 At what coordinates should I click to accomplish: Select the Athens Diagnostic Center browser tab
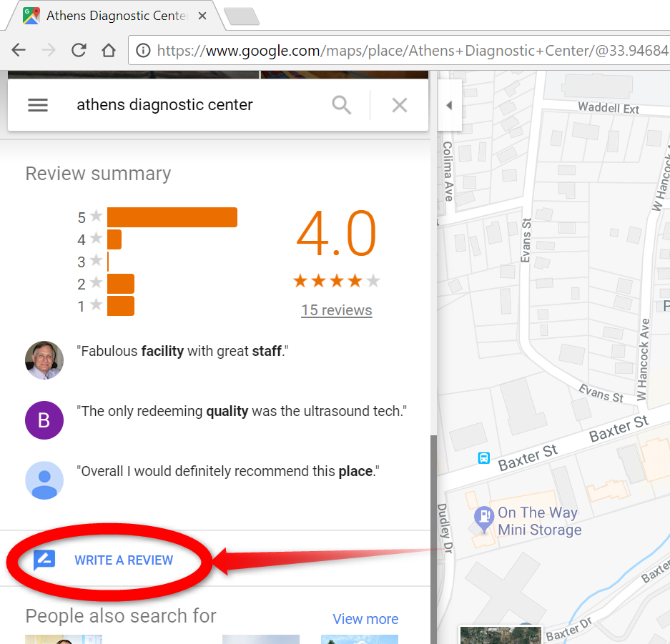tap(115, 16)
